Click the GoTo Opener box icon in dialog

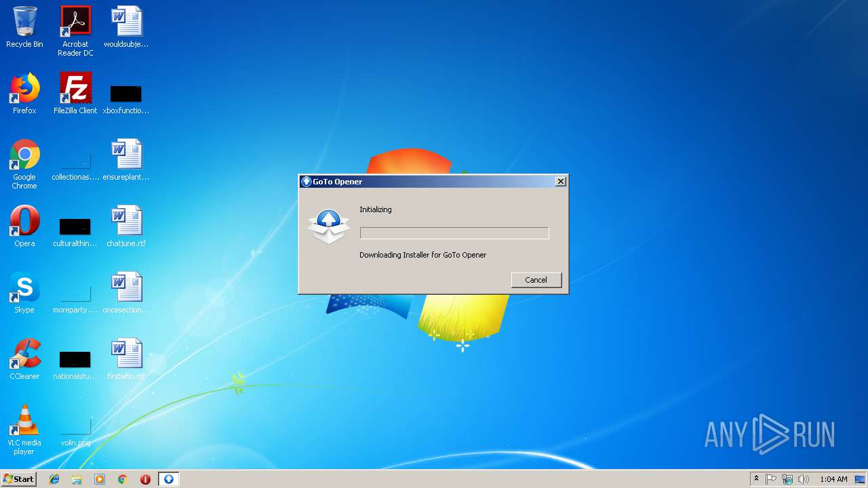tap(329, 226)
